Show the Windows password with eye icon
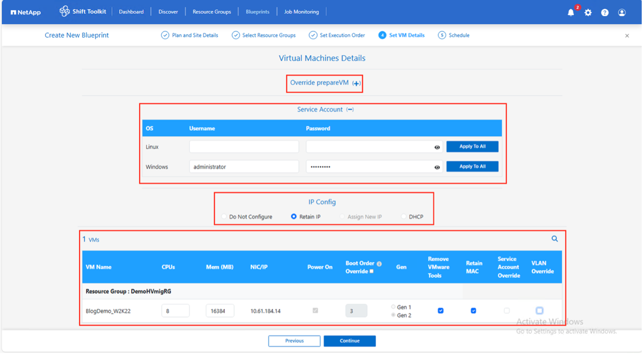Viewport: 644px width, 354px height. (x=437, y=167)
